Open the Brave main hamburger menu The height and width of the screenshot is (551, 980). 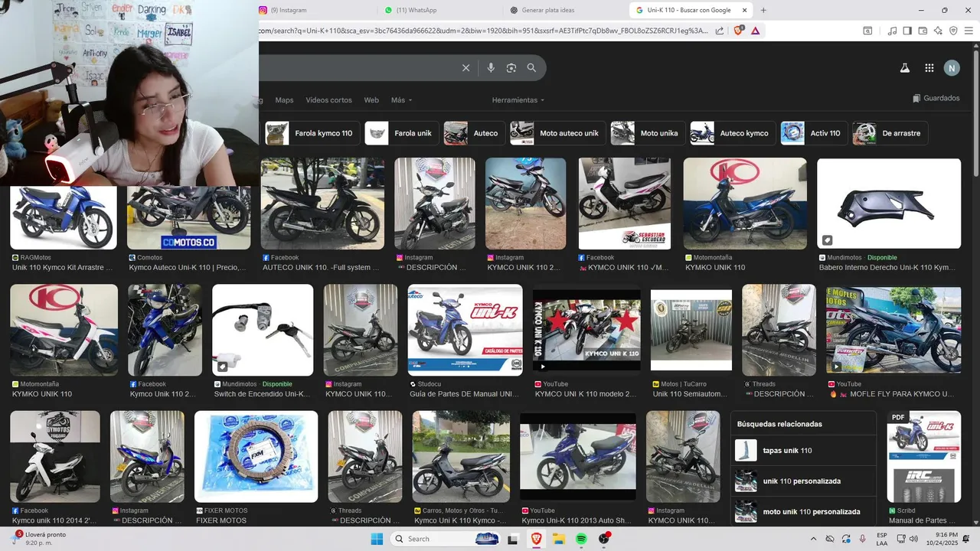969,31
